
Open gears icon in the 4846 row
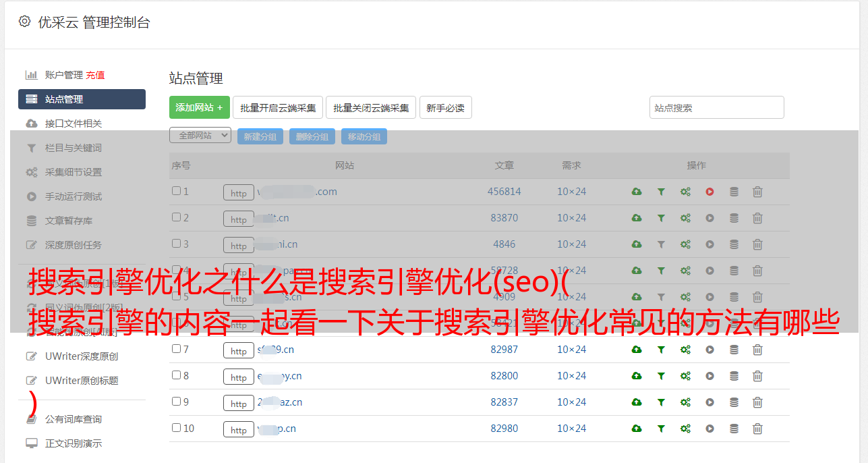pos(685,244)
